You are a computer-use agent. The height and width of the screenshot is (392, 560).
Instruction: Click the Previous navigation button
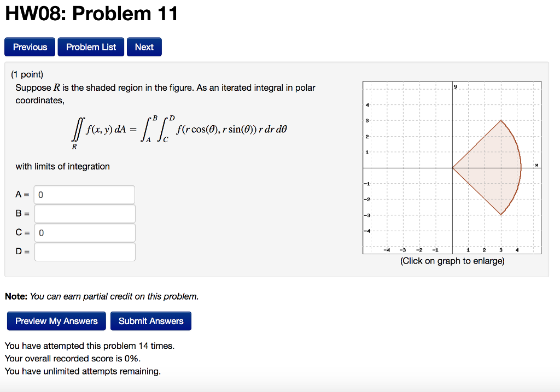point(30,47)
